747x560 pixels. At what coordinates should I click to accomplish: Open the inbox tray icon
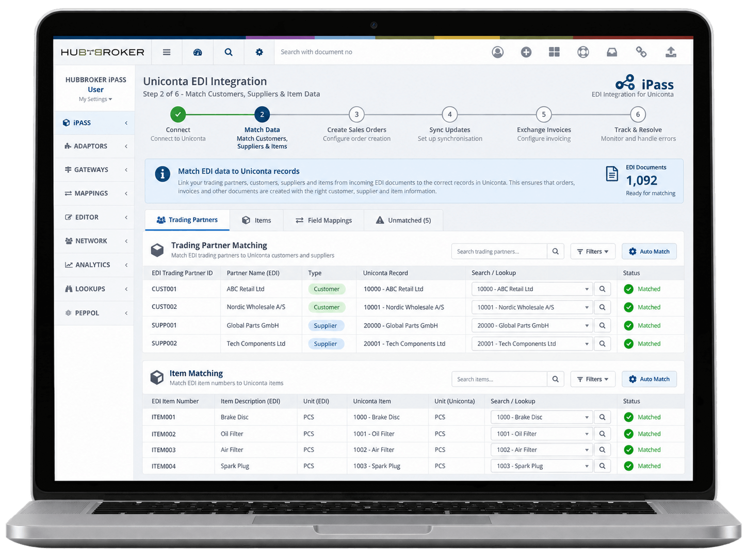[x=612, y=52]
